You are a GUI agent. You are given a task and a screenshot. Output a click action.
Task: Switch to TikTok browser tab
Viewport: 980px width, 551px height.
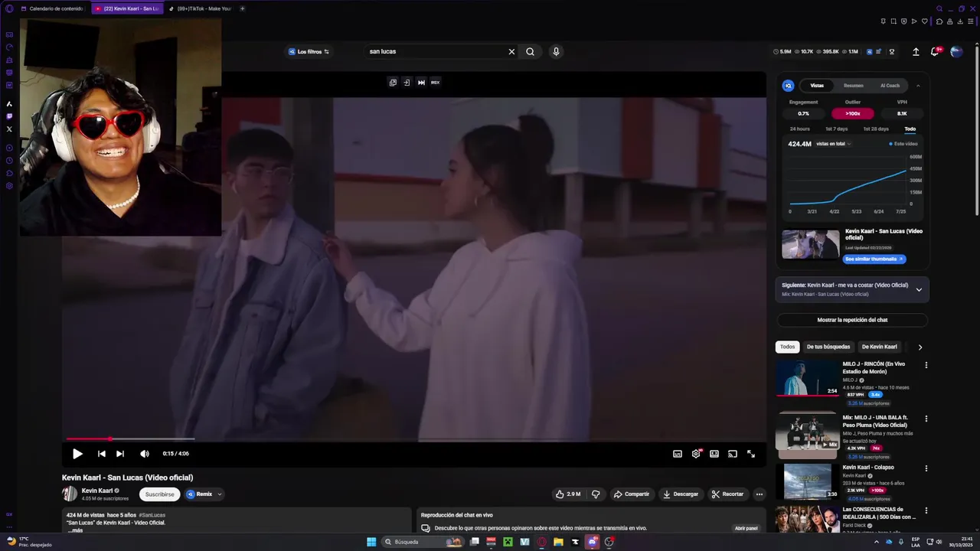pos(199,8)
